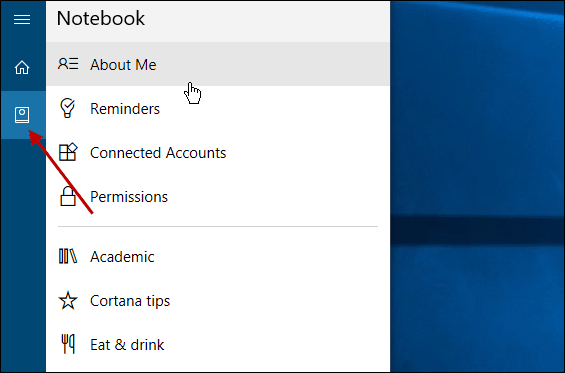Select the Notebook icon in the sidebar
Viewport: 565px width, 373px height.
22,115
